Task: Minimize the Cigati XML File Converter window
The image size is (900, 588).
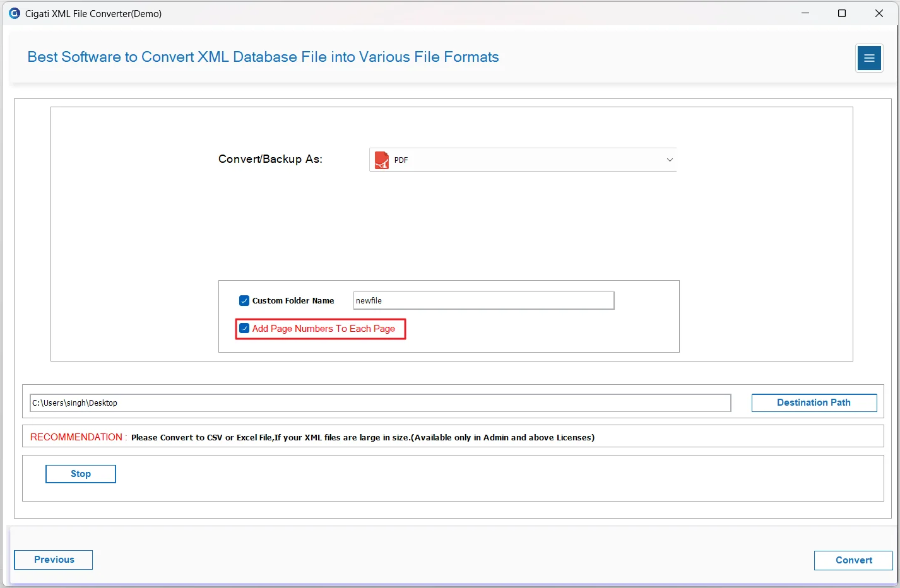Action: pos(805,13)
